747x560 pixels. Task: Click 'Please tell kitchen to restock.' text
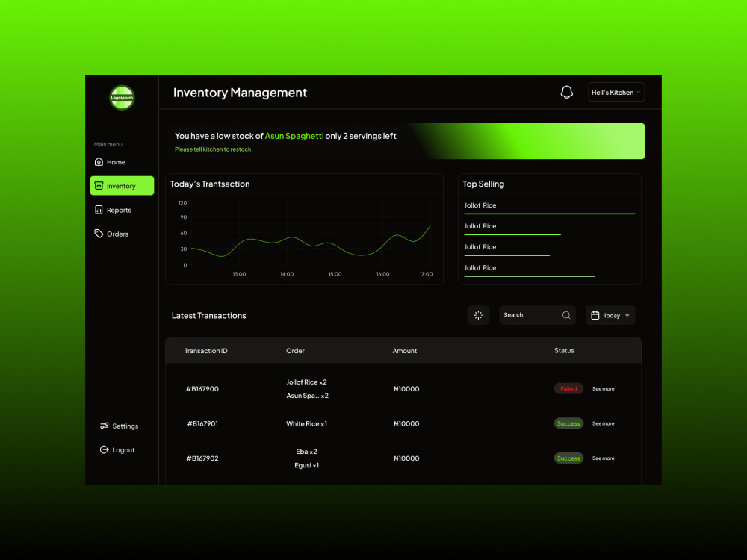tap(214, 149)
